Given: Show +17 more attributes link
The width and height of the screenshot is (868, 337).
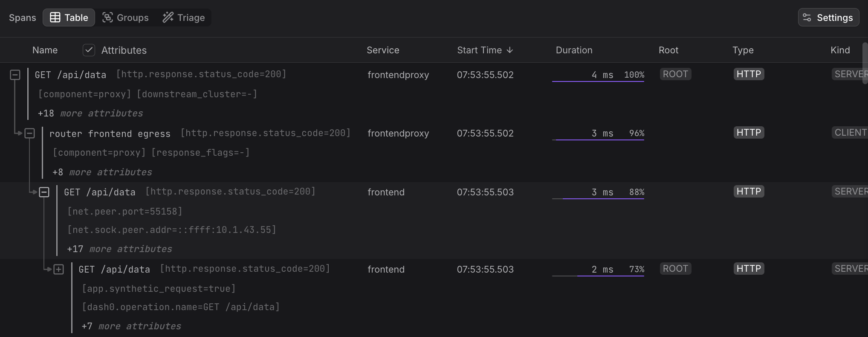Looking at the screenshot, I should [x=119, y=249].
